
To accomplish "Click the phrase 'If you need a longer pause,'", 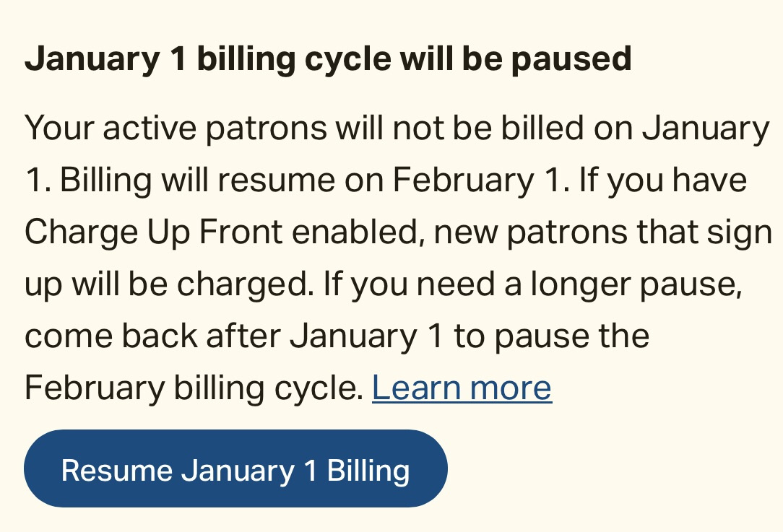I will (533, 284).
